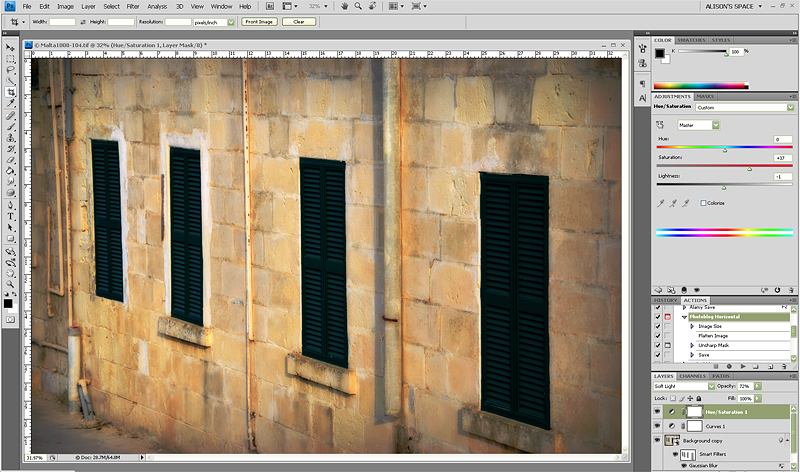Click the targeted adjustment hand icon
Image resolution: width=800 pixels, height=472 pixels.
pyautogui.click(x=660, y=125)
